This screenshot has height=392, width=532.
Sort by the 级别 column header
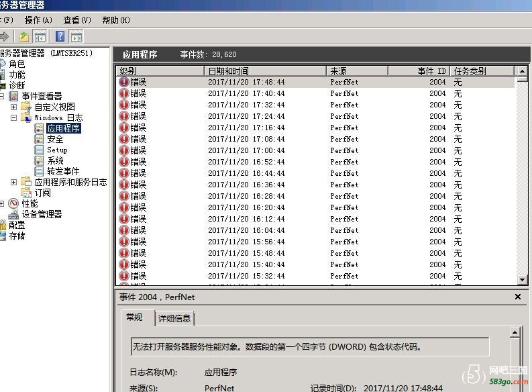[x=160, y=71]
